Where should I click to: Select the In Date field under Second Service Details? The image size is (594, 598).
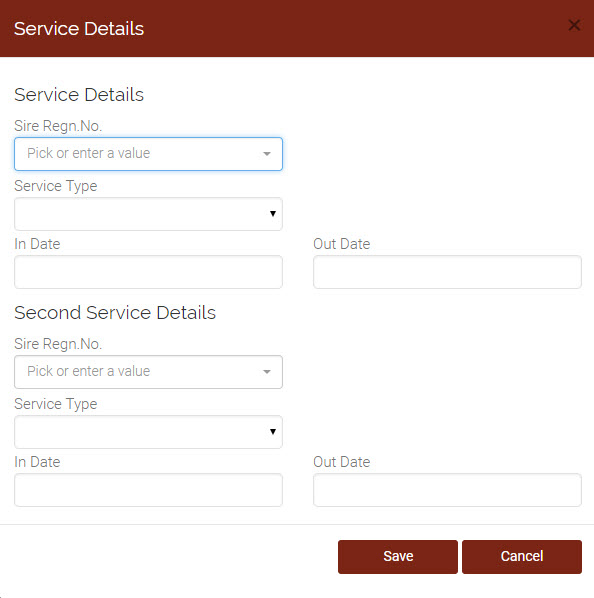coord(148,490)
